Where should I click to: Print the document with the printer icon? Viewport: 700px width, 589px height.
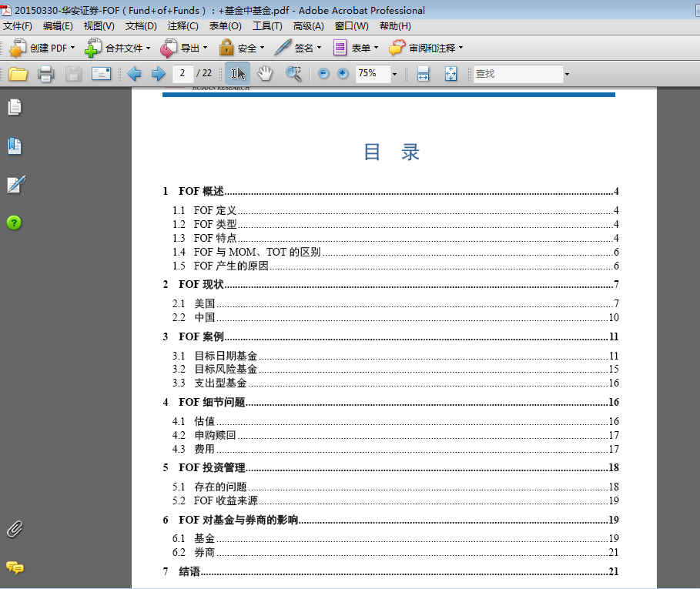(x=45, y=74)
